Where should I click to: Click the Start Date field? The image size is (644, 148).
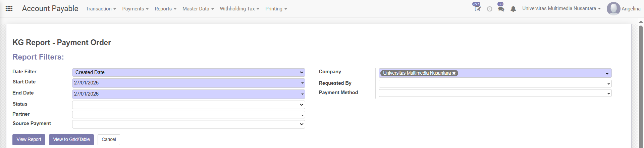[x=186, y=83]
